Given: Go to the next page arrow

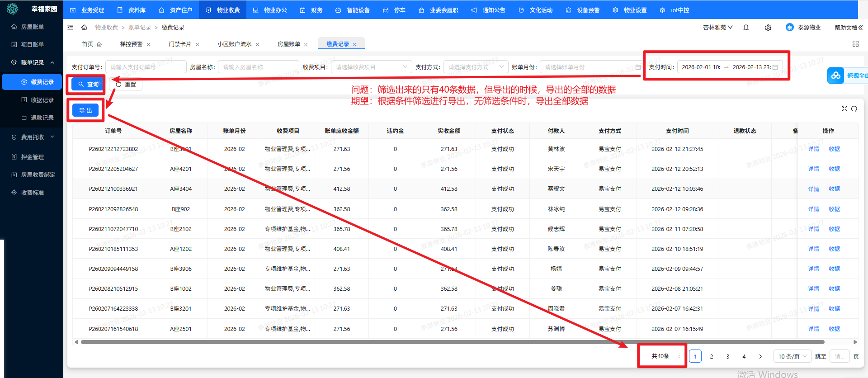Looking at the screenshot, I should coord(760,356).
